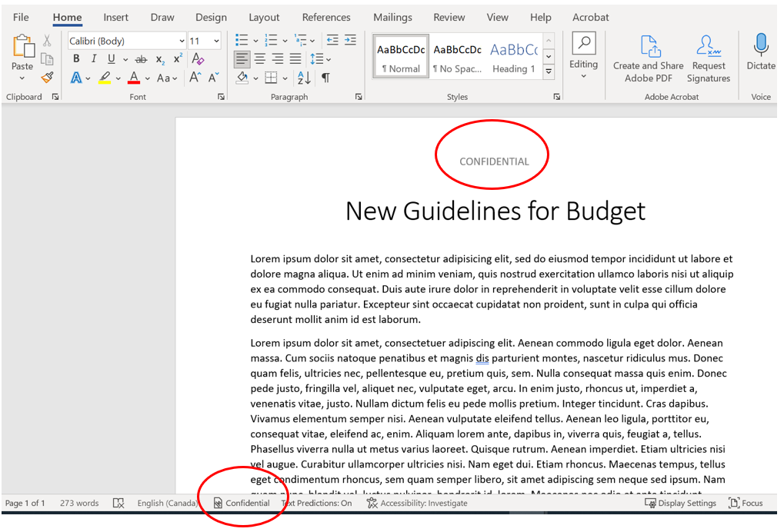Toggle show paragraph marks
Screen dimensions: 784x532
[326, 78]
